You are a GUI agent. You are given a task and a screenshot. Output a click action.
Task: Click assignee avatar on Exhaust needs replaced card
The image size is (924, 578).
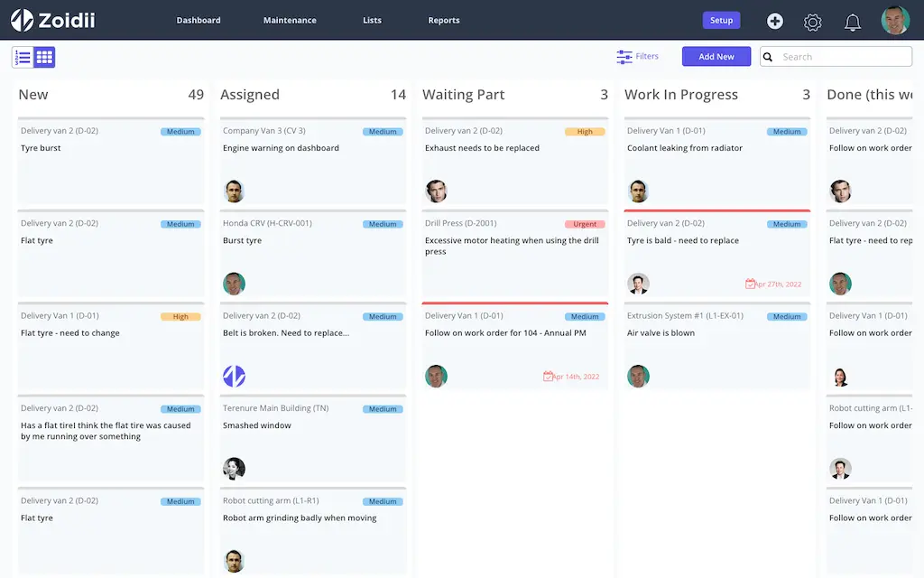(436, 191)
